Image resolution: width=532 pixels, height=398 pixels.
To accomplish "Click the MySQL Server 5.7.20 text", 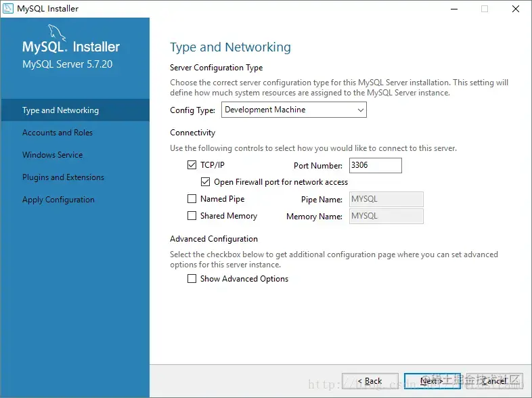I will tap(67, 64).
